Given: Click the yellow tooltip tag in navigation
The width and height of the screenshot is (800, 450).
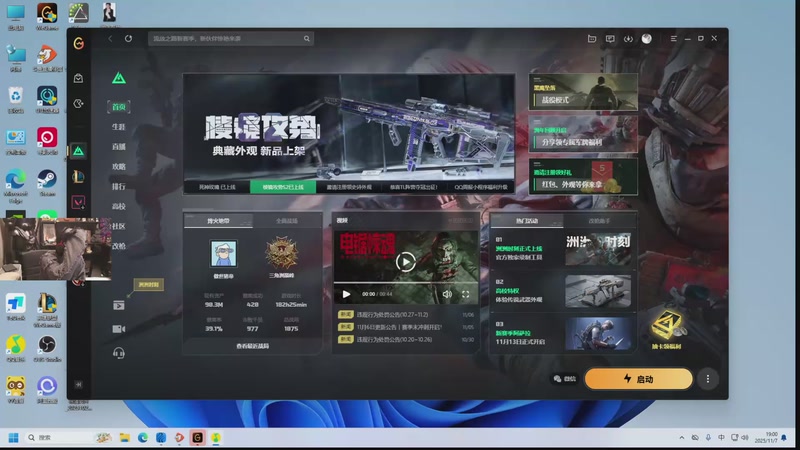Looking at the screenshot, I should coord(148,285).
